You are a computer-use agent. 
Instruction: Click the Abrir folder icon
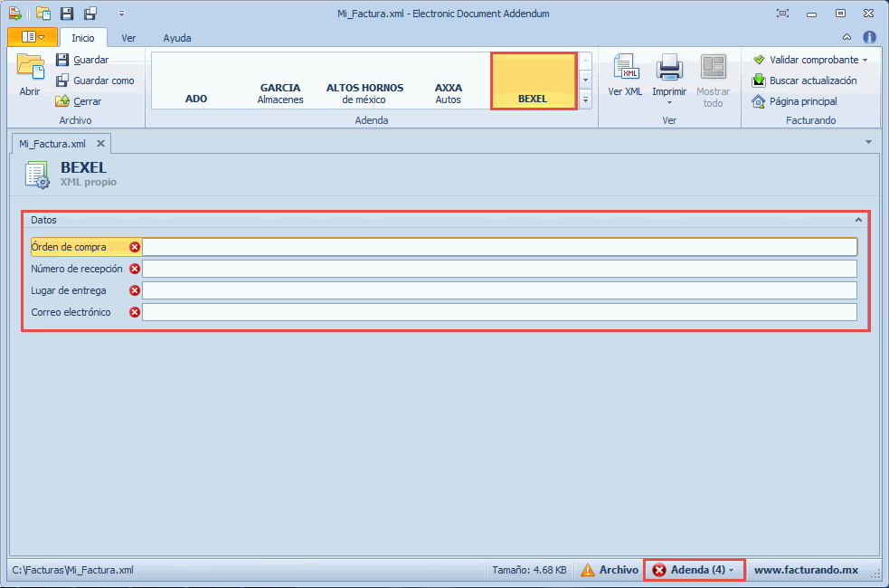(30, 69)
